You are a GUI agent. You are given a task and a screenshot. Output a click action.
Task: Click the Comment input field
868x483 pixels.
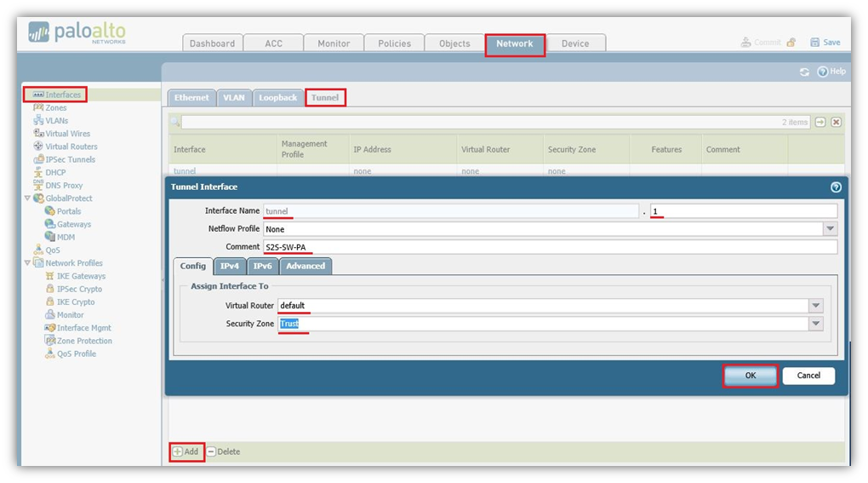[549, 247]
